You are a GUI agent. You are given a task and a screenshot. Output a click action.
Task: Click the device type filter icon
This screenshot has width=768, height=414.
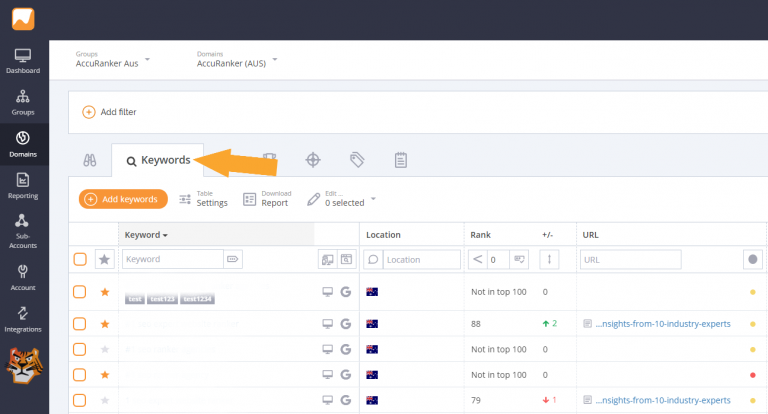pyautogui.click(x=328, y=260)
